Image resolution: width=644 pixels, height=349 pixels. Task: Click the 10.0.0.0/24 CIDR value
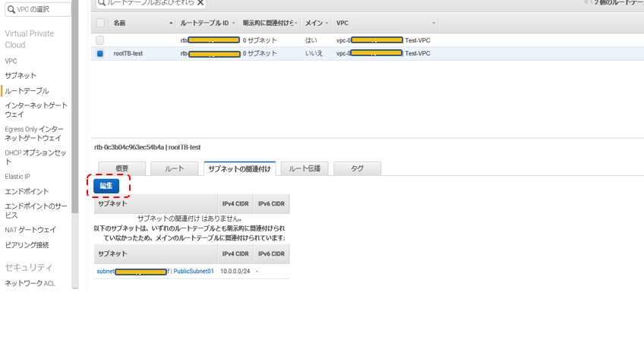(x=235, y=272)
